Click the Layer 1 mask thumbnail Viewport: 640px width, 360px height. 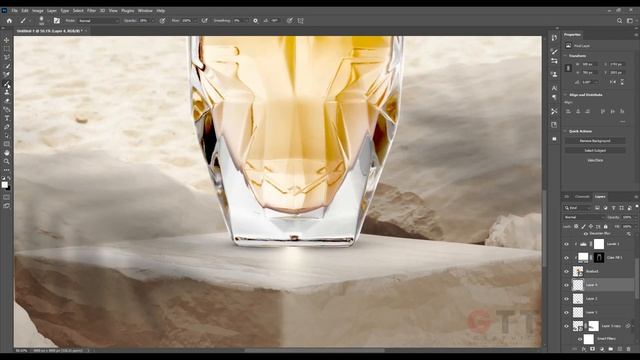pyautogui.click(x=598, y=244)
